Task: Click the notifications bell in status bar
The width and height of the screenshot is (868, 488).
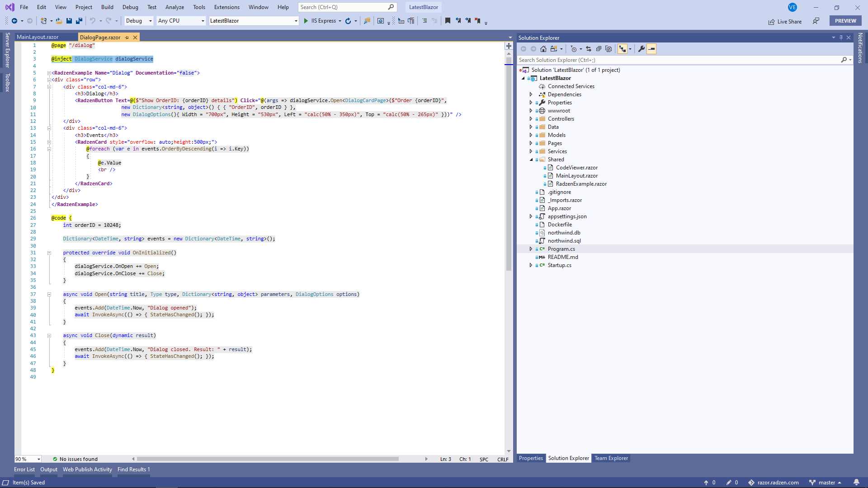Action: (856, 483)
